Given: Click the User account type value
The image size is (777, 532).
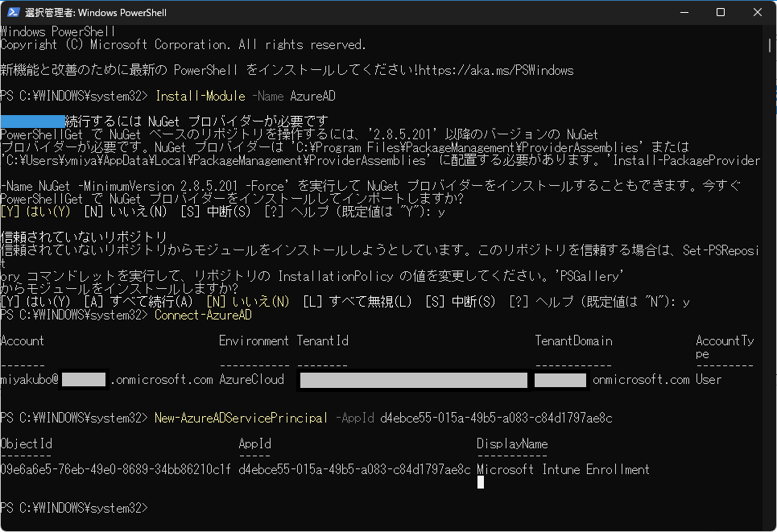Looking at the screenshot, I should click(709, 379).
